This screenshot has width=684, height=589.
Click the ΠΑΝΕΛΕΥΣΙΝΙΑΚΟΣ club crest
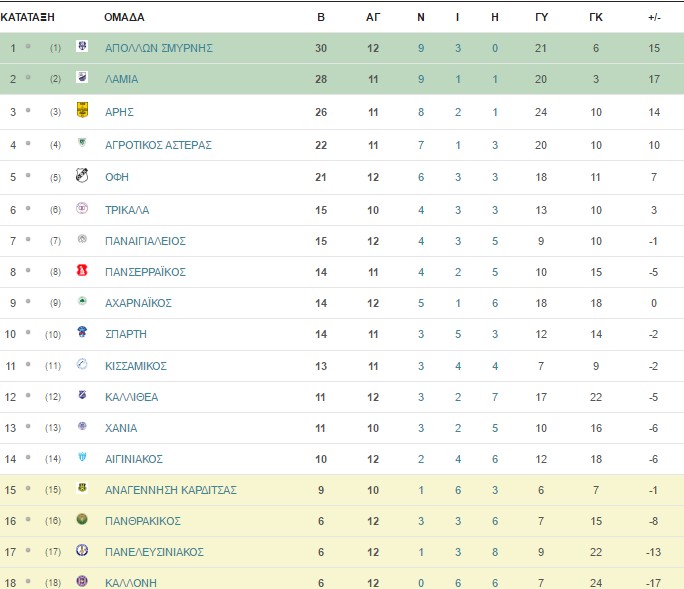(82, 550)
